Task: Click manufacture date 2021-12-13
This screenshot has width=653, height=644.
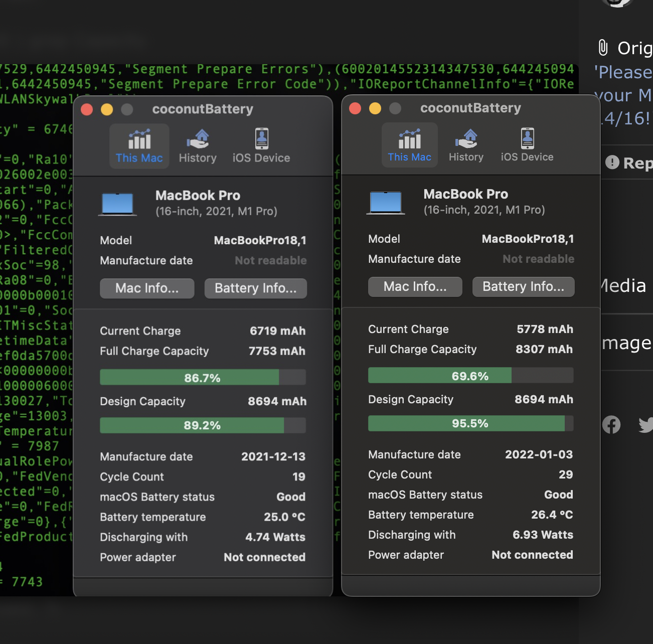Action: (273, 456)
